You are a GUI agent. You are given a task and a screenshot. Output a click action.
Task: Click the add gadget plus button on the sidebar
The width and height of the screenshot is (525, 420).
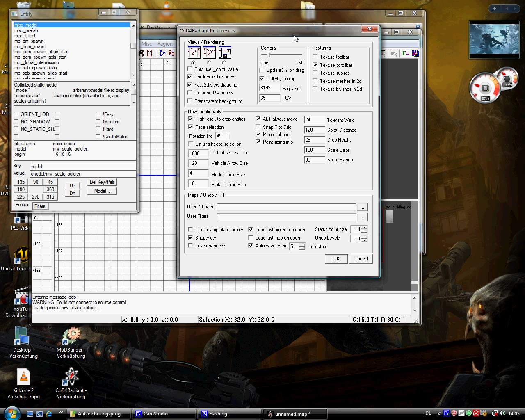pyautogui.click(x=494, y=9)
